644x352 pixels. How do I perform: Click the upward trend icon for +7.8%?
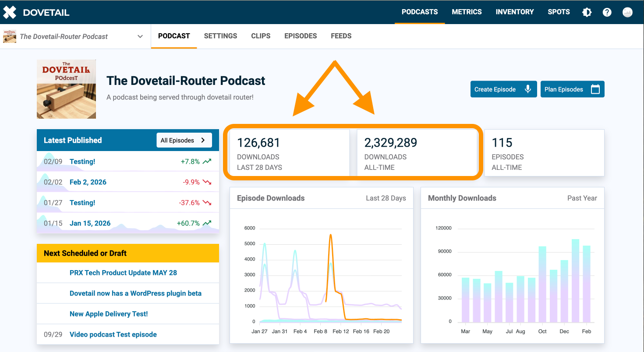coord(207,162)
